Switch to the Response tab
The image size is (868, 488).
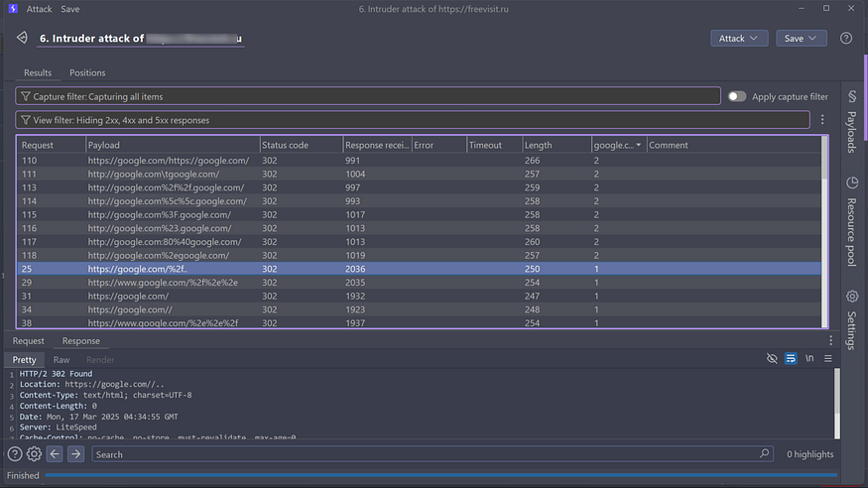pos(80,341)
